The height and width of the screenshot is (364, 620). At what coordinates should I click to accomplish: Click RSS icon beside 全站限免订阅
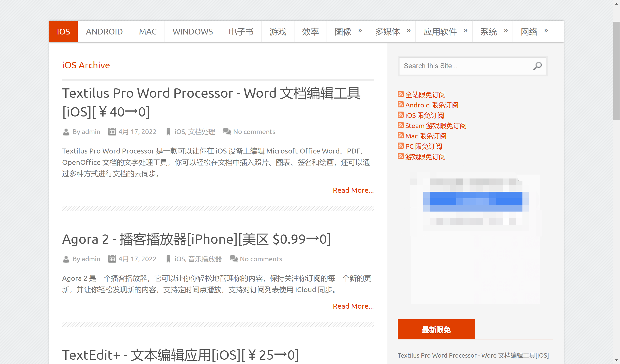point(401,94)
